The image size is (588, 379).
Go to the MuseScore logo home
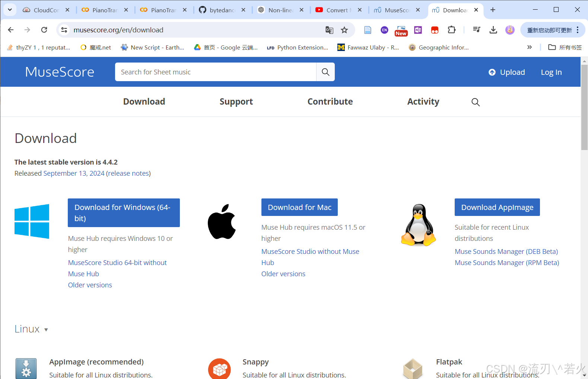[x=60, y=72]
